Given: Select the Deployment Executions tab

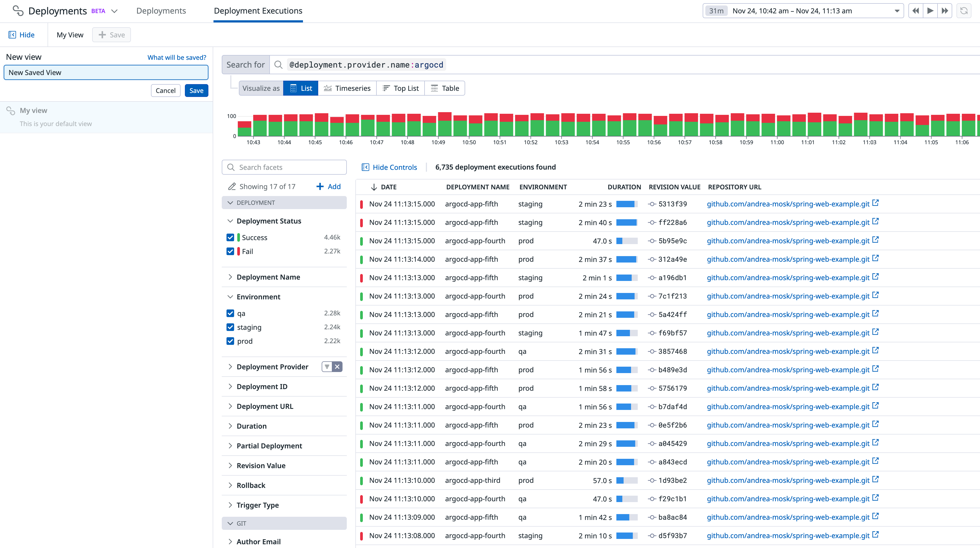Looking at the screenshot, I should click(x=258, y=11).
